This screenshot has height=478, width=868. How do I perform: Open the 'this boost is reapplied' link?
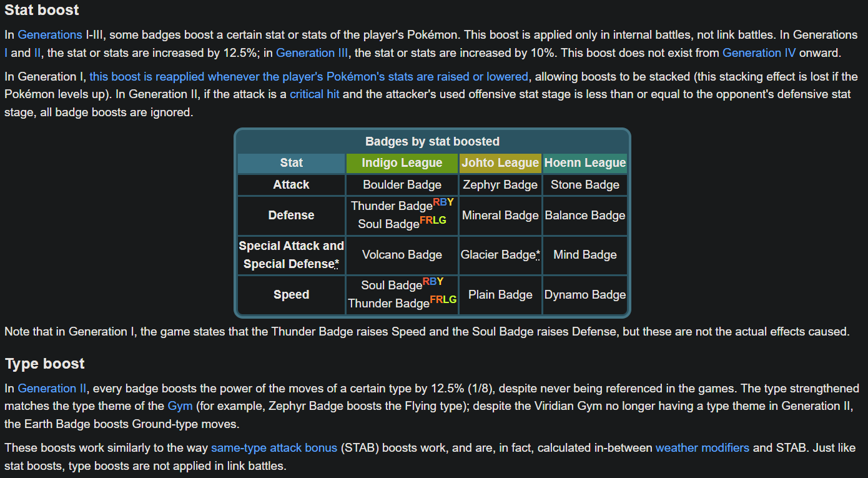pyautogui.click(x=308, y=77)
